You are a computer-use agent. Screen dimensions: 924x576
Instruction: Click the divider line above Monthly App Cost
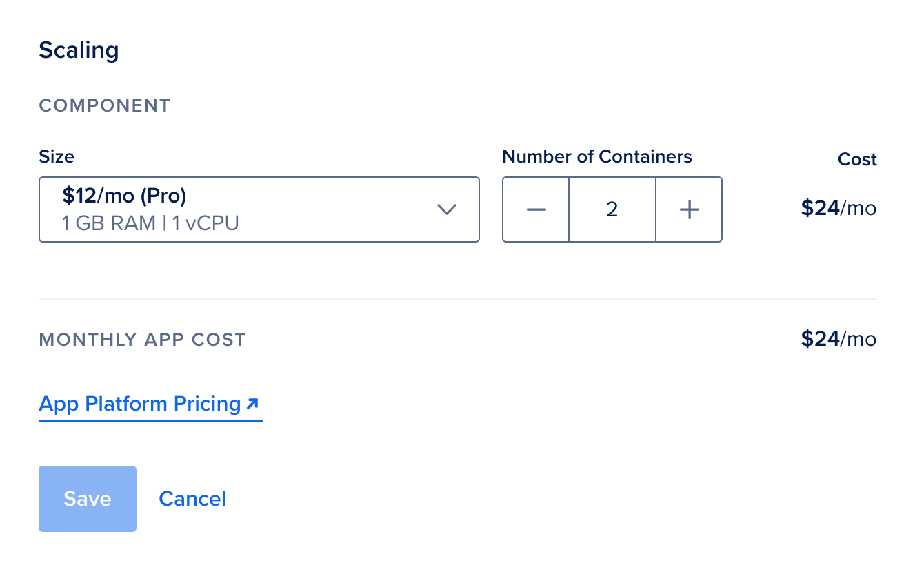click(x=458, y=299)
